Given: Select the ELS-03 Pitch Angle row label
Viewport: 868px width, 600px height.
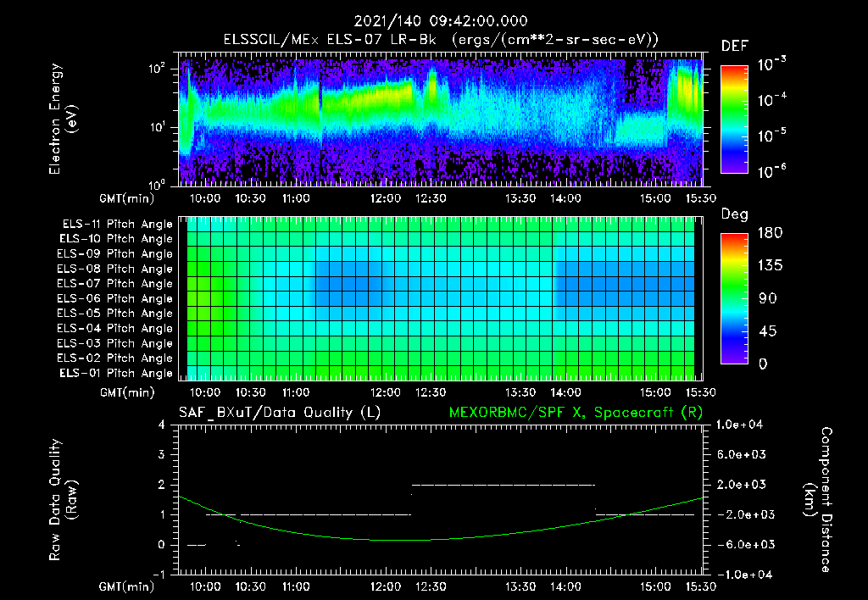Looking at the screenshot, I should (x=114, y=344).
